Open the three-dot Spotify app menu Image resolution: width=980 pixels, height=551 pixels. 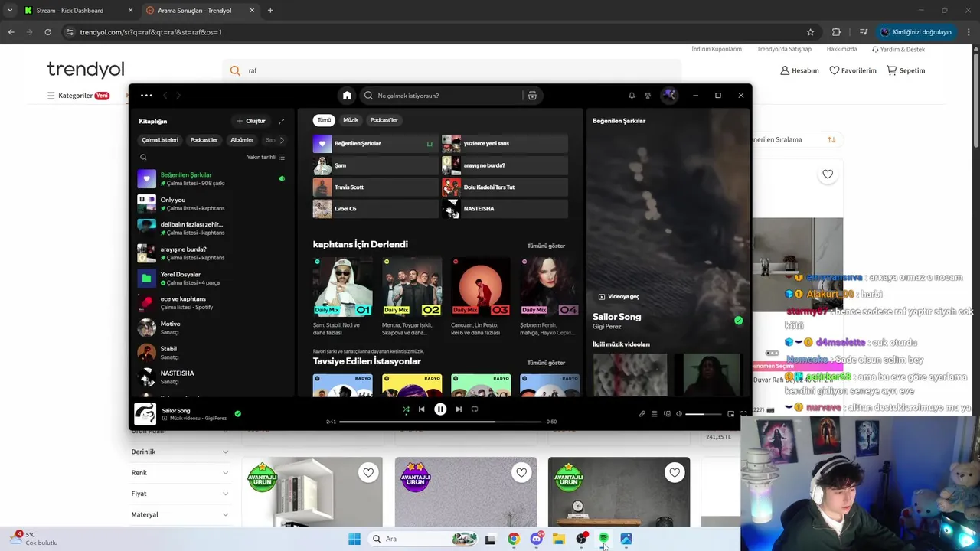tap(146, 96)
